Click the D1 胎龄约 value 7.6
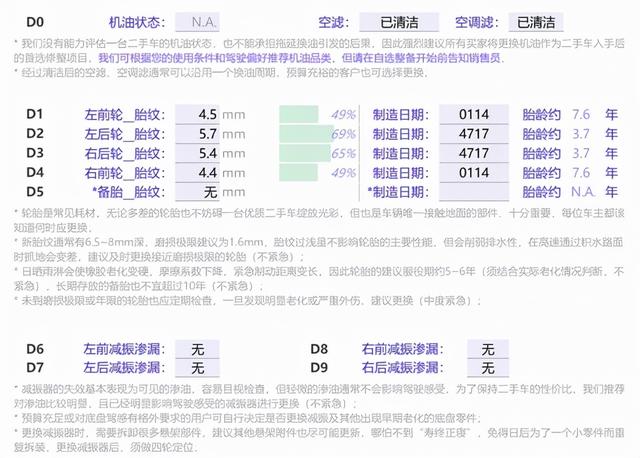This screenshot has width=640, height=458. click(x=580, y=114)
